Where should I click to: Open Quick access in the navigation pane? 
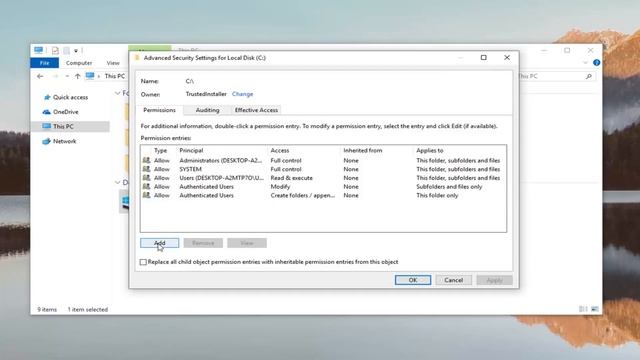(x=70, y=97)
